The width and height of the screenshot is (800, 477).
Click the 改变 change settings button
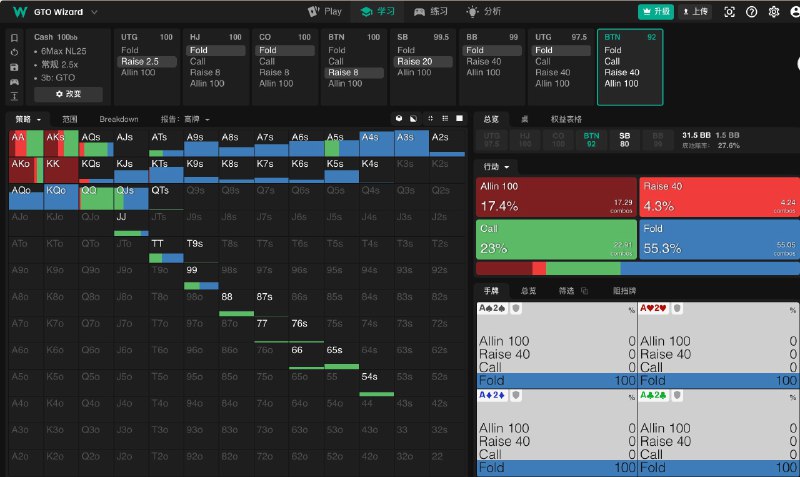(x=68, y=94)
